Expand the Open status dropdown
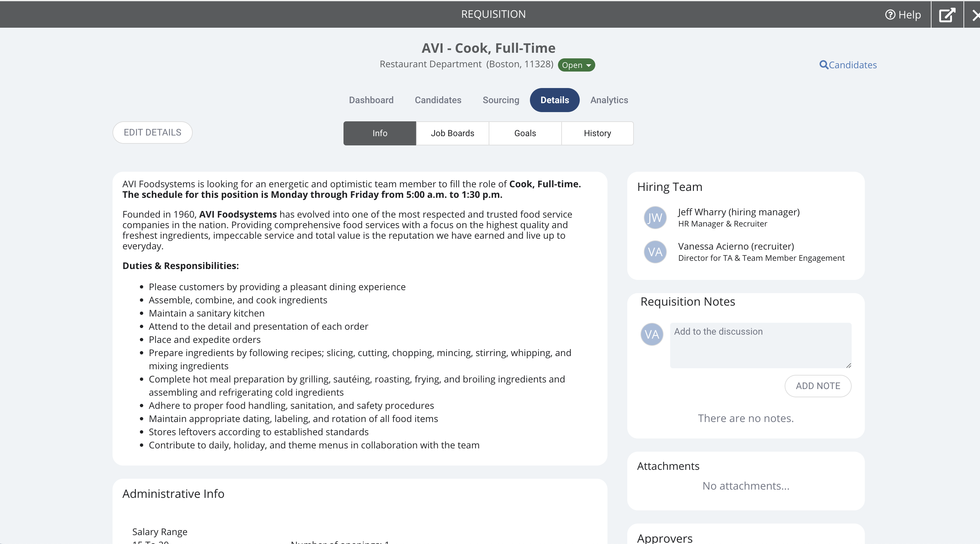The image size is (980, 544). pyautogui.click(x=576, y=65)
